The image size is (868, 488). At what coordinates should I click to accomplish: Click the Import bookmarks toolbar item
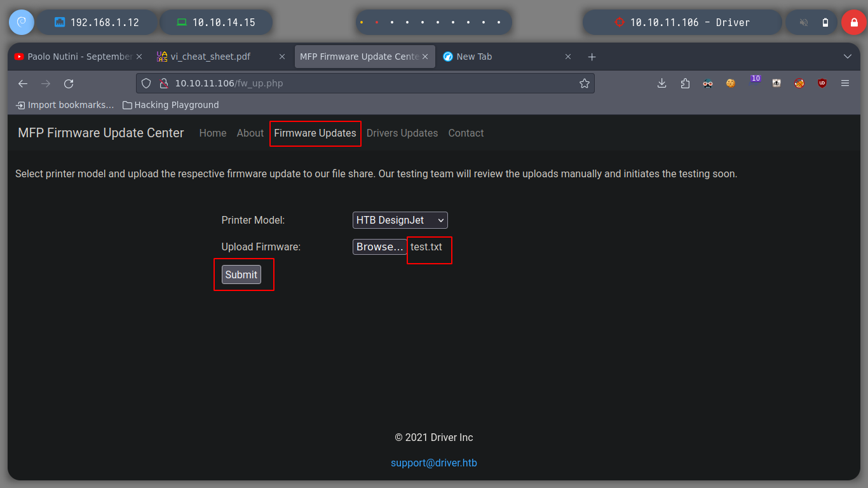[65, 105]
